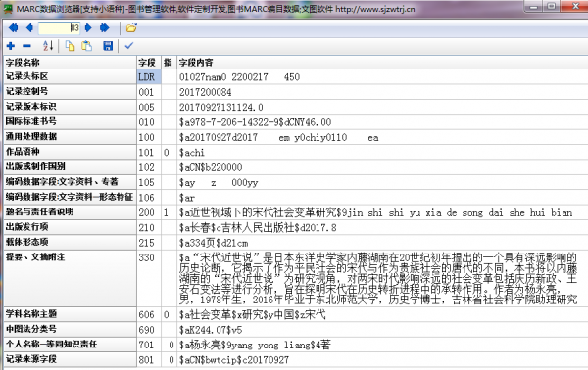This screenshot has height=370, width=588.
Task: Jump to the last record
Action: click(104, 27)
